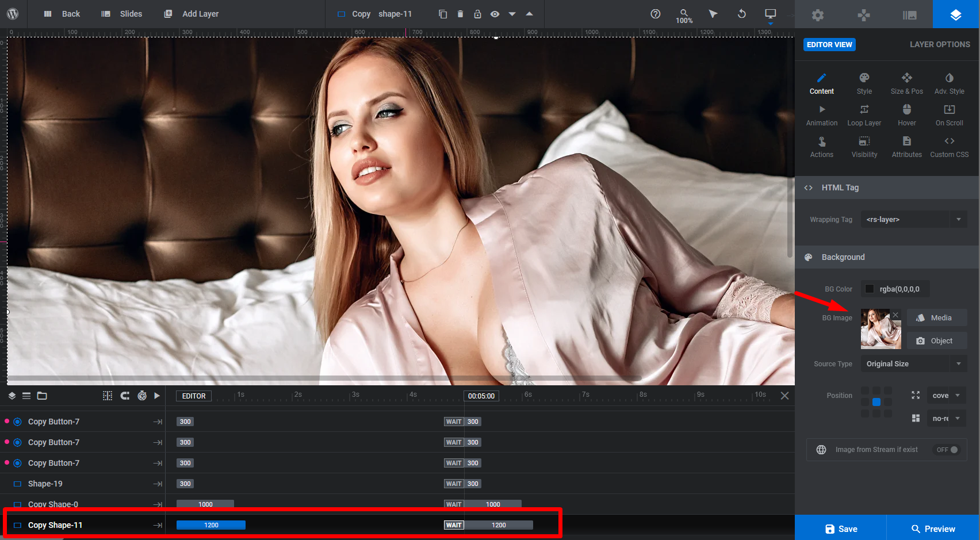Open the Wrapping Tag dropdown
Screen dimensions: 980x540
[914, 219]
